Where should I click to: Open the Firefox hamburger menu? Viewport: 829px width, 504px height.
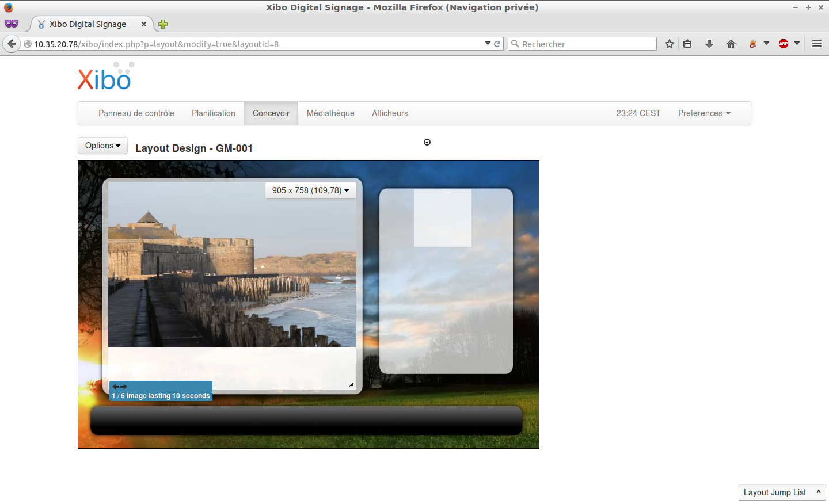click(816, 44)
